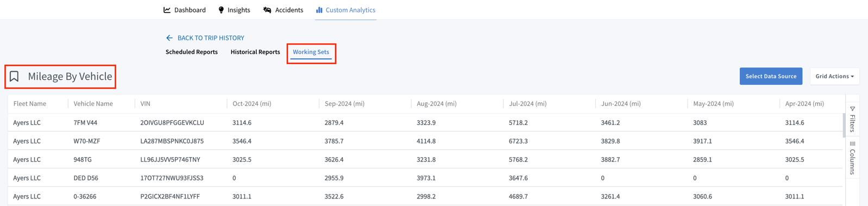Viewport: 868px width, 206px height.
Task: Click the back arrow icon for Trip History
Action: pyautogui.click(x=169, y=38)
